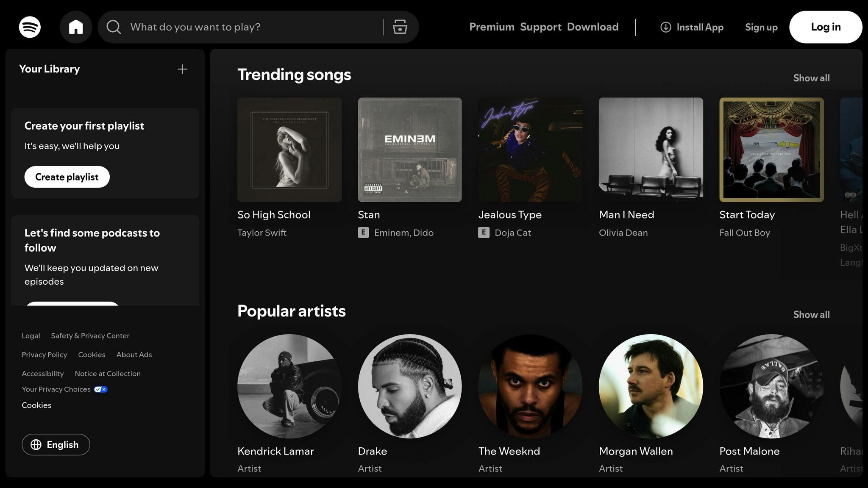Click the Your Privacy Choices toggle icon
The image size is (868, 488).
point(100,389)
